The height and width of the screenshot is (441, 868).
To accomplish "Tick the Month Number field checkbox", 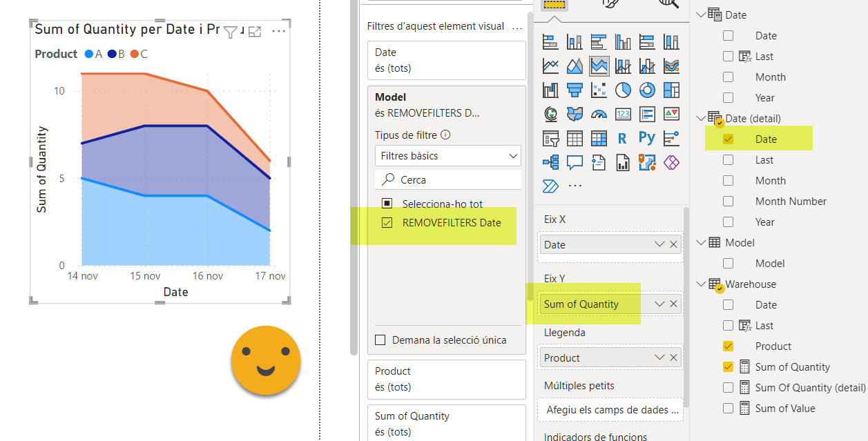I will [728, 202].
